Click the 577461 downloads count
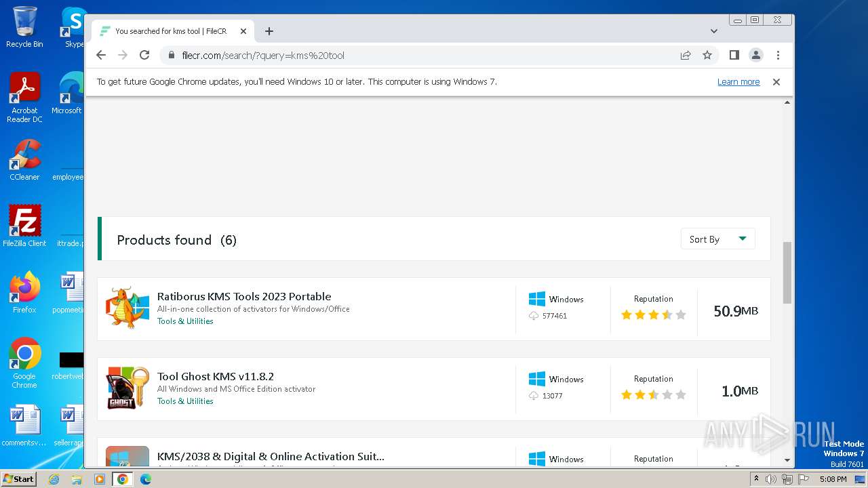Viewport: 868px width, 488px height. 555,316
